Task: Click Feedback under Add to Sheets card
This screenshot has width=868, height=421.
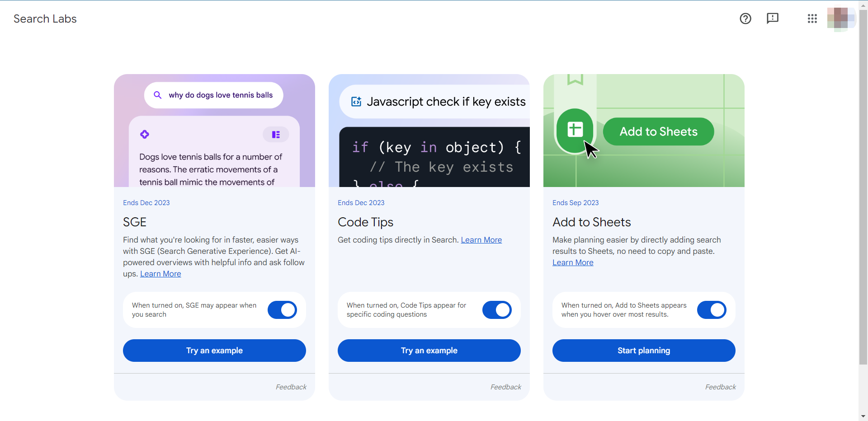Action: tap(721, 387)
